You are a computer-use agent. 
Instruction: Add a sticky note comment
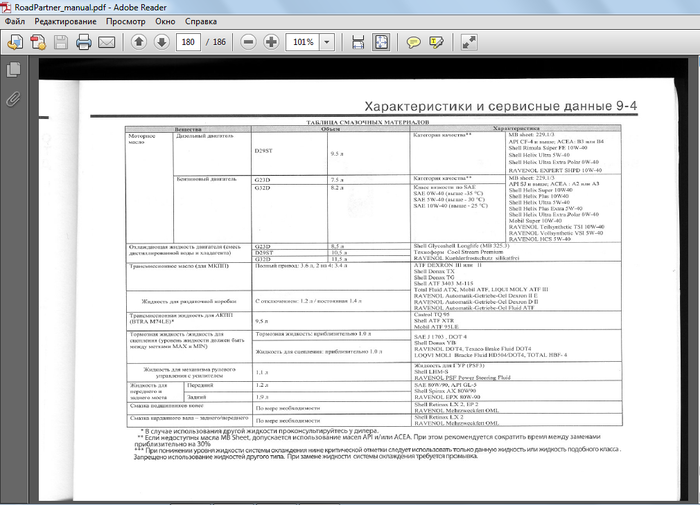pyautogui.click(x=413, y=42)
